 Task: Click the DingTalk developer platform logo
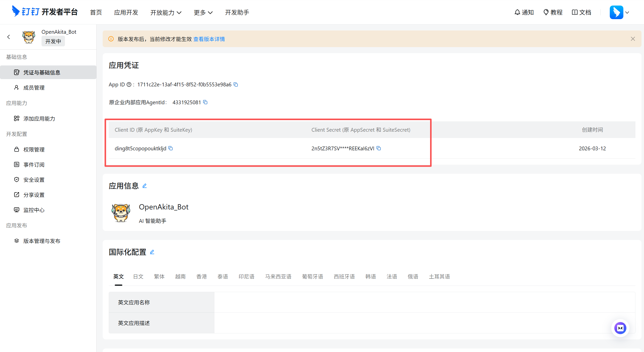click(x=45, y=12)
